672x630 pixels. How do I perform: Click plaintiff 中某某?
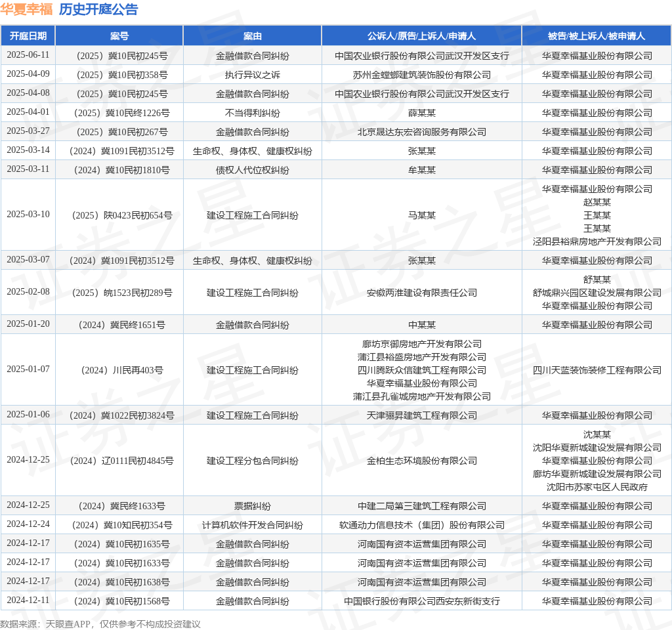click(x=422, y=325)
